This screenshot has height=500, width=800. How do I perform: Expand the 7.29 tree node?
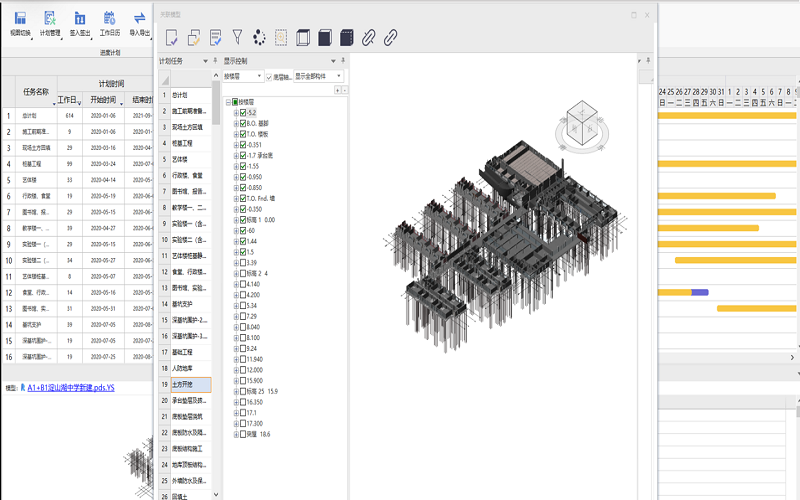[236, 316]
